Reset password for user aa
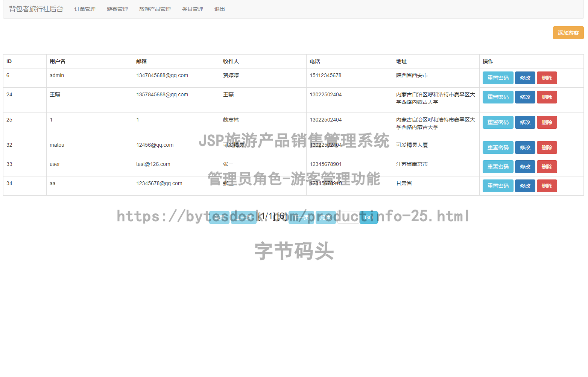Screen dimensions: 588x377 pos(498,186)
